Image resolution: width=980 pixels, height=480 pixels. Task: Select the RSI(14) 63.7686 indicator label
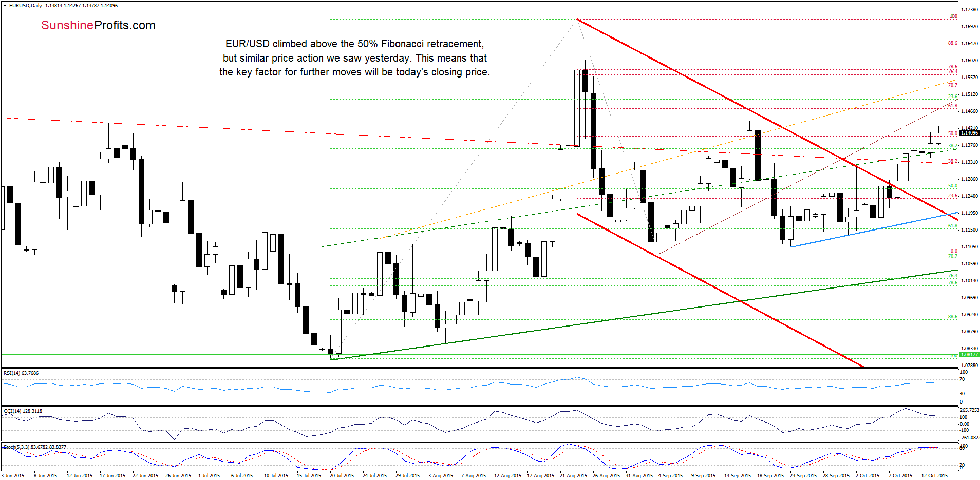21,373
